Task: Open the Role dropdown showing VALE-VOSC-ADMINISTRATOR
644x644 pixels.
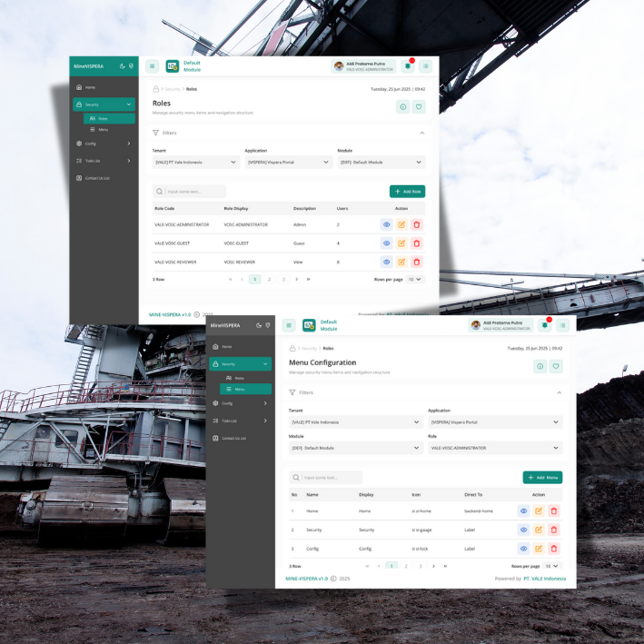Action: point(495,448)
